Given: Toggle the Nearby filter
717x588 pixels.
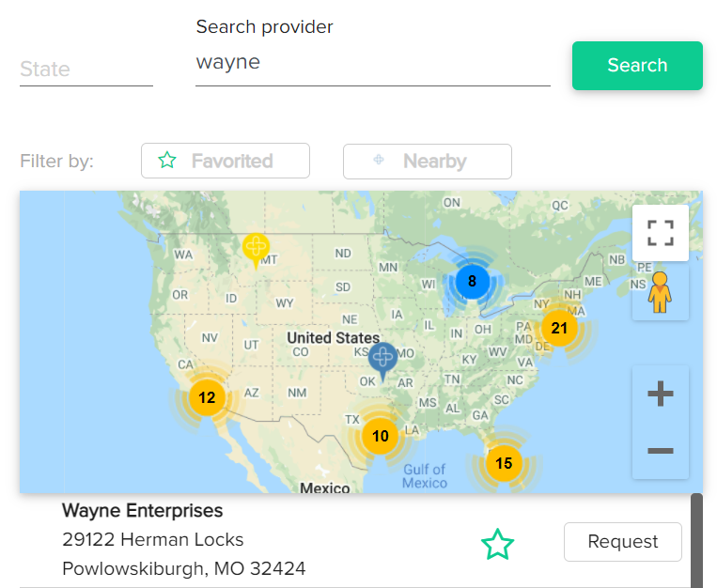Looking at the screenshot, I should (x=427, y=162).
